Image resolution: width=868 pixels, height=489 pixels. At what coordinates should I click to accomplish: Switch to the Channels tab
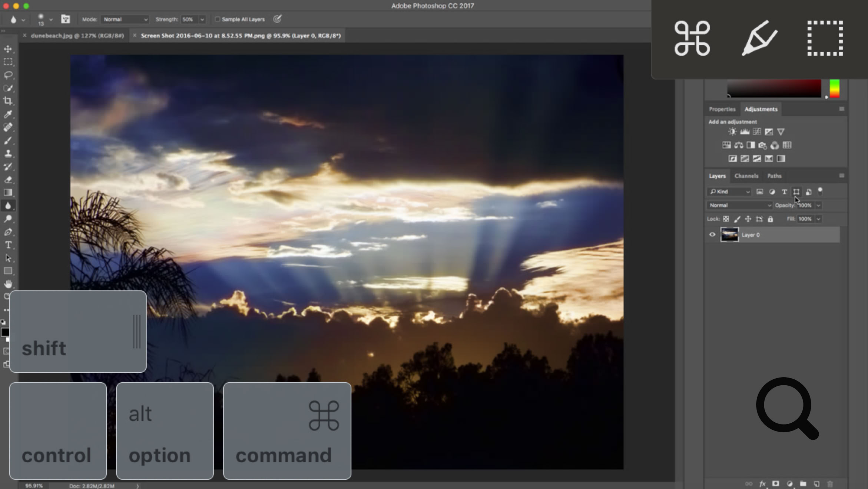click(x=746, y=176)
